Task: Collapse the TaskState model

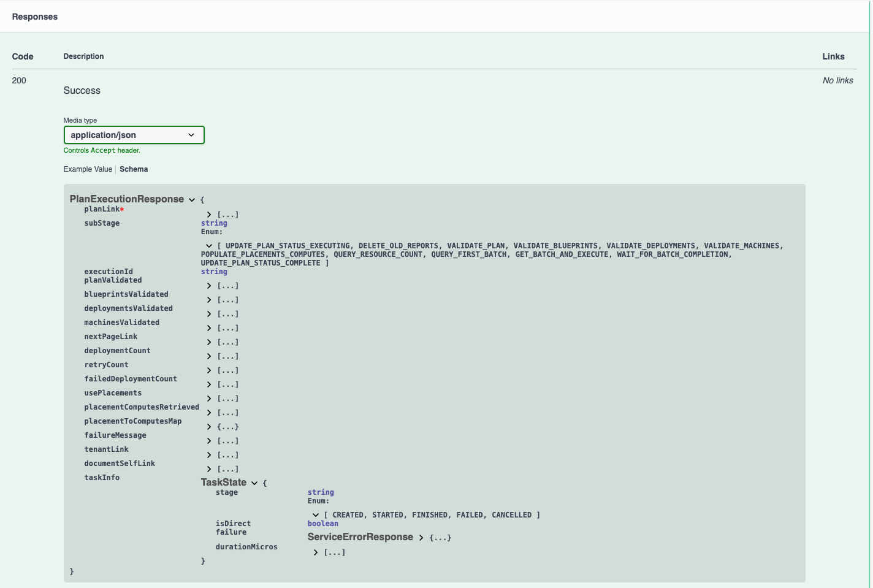Action: pyautogui.click(x=254, y=483)
